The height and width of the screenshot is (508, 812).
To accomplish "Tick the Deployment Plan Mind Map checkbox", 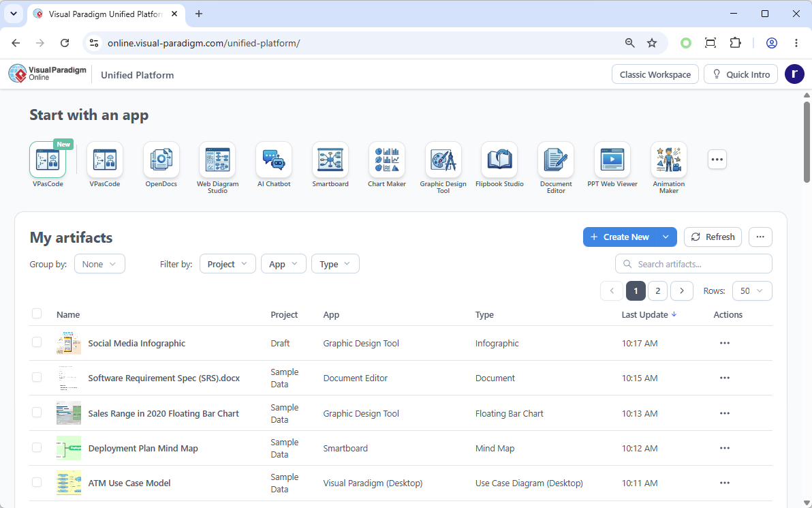I will [x=37, y=447].
